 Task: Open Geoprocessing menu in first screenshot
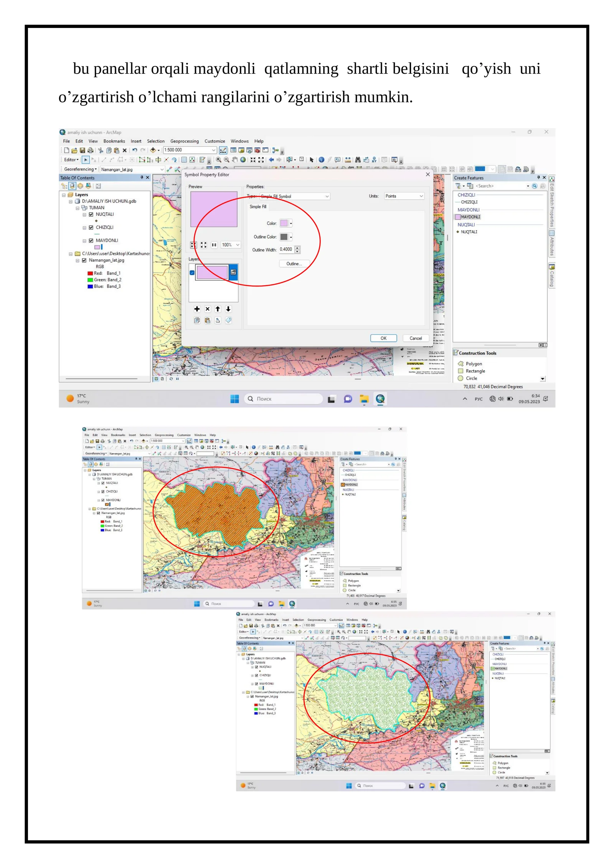click(185, 141)
